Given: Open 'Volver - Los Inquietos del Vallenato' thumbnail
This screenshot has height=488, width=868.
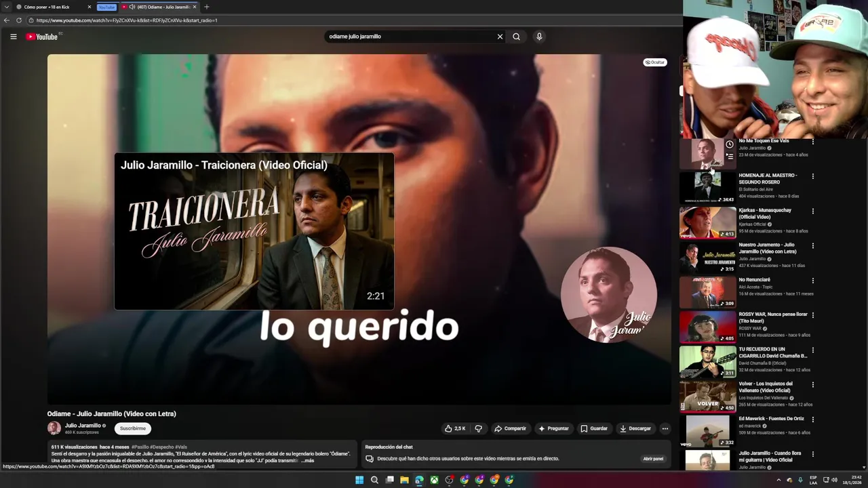Looking at the screenshot, I should click(708, 396).
